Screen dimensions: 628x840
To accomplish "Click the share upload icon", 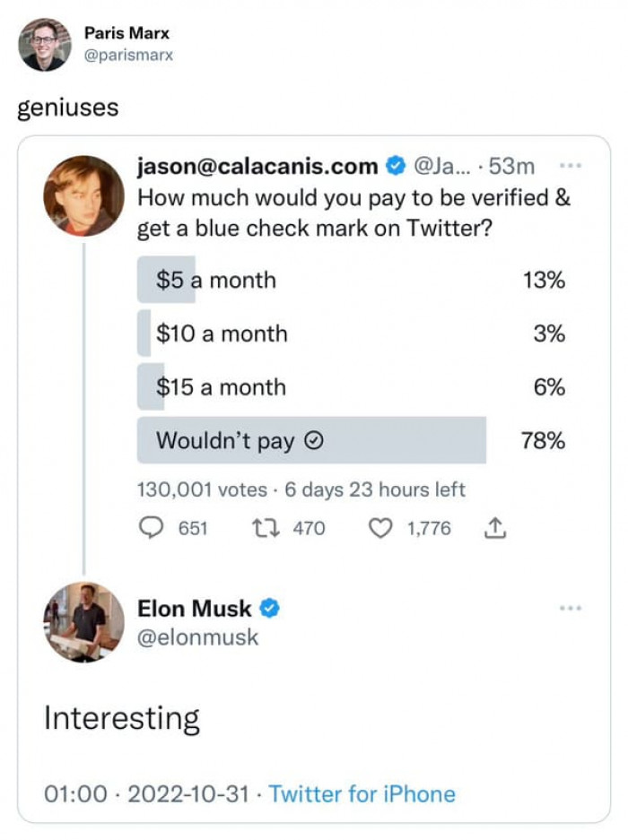I will 495,529.
